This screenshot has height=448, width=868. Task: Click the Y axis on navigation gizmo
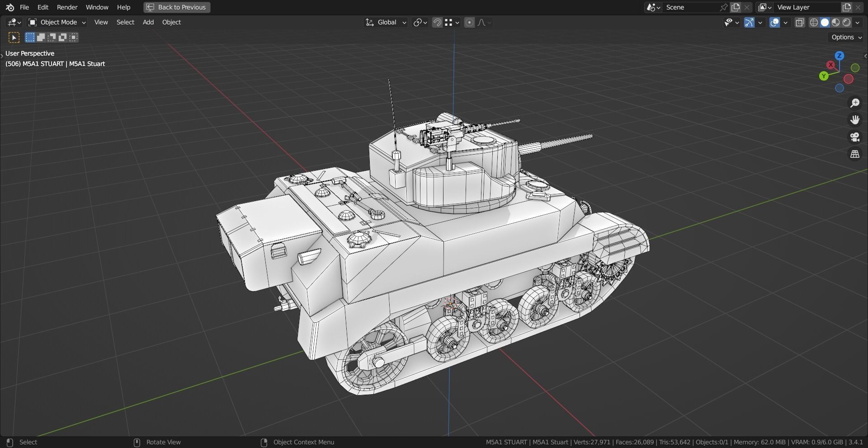824,76
